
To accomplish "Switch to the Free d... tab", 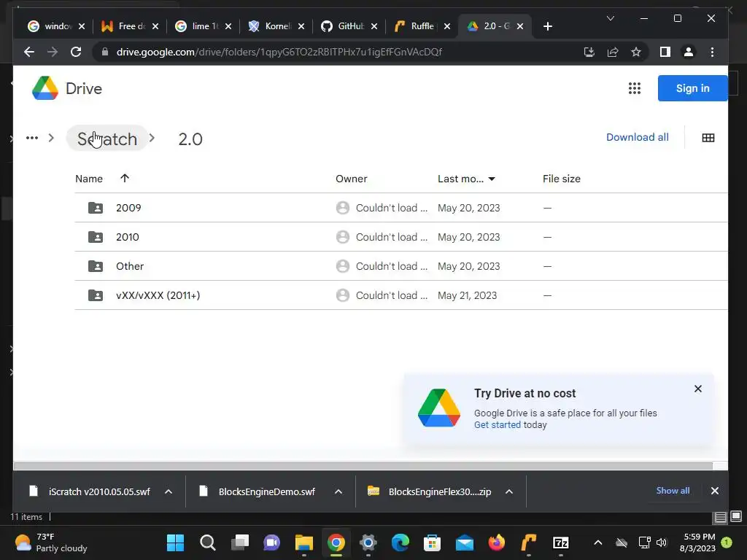I will [130, 26].
